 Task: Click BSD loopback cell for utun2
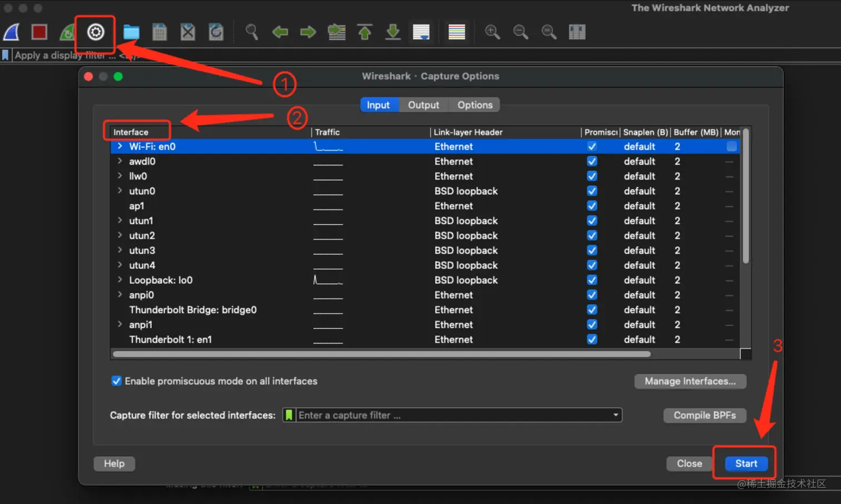point(466,236)
